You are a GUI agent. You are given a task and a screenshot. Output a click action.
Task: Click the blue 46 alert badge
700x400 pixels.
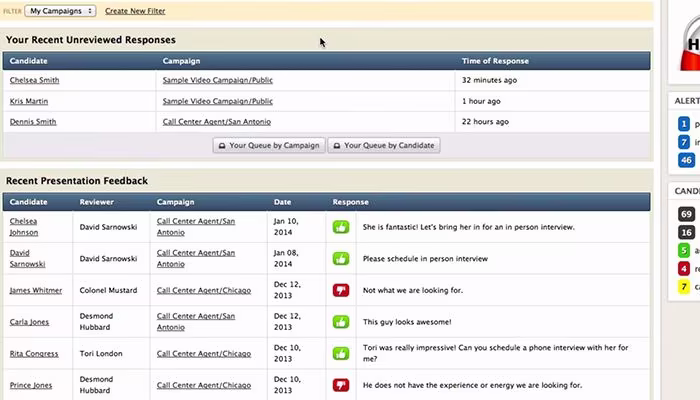click(x=686, y=160)
